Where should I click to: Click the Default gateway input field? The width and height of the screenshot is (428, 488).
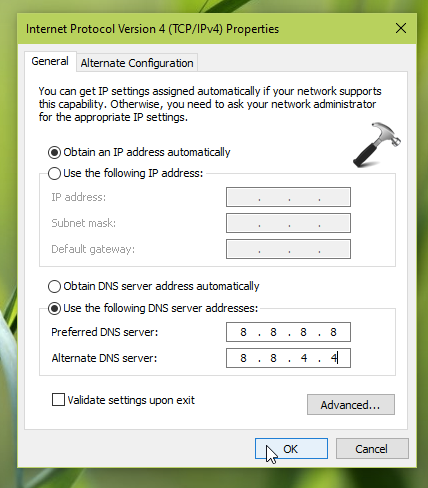tap(288, 249)
